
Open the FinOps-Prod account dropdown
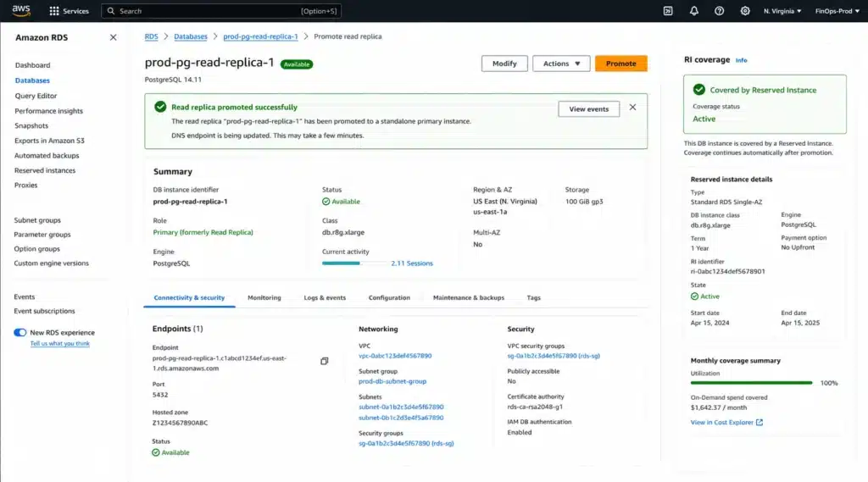pyautogui.click(x=837, y=11)
